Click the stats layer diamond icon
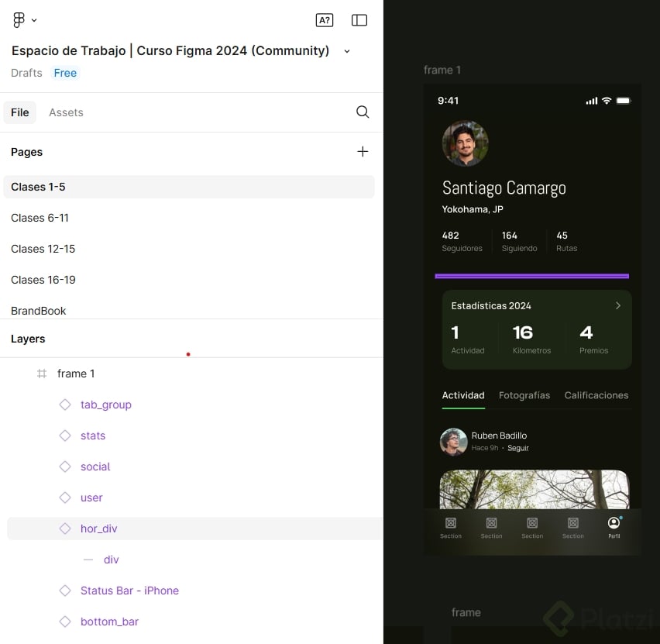 pos(65,436)
